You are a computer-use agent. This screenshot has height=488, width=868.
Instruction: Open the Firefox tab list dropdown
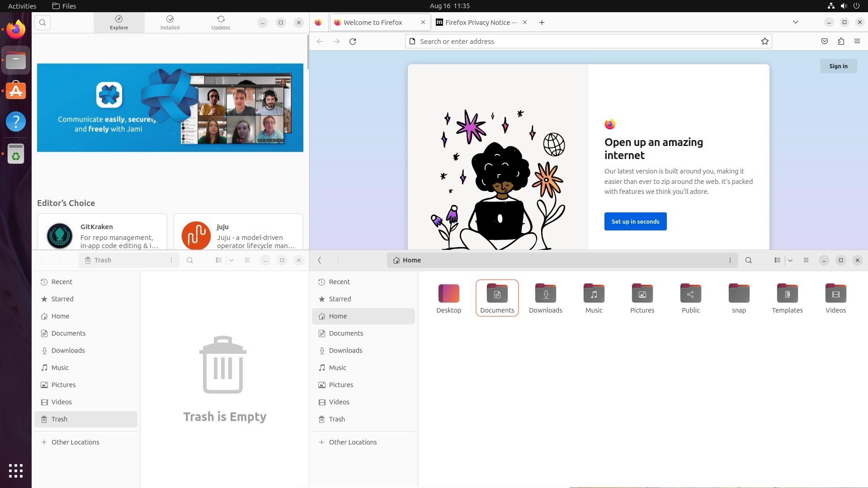pyautogui.click(x=796, y=22)
